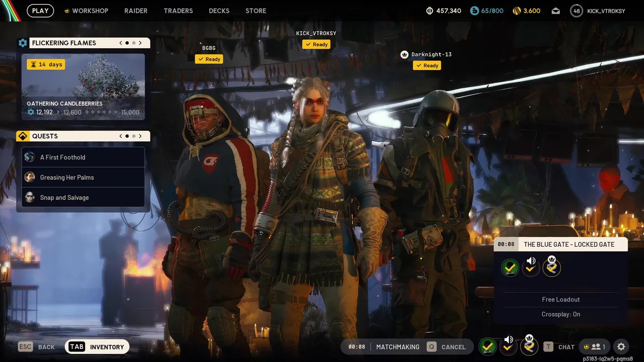Open the mail inbox icon
This screenshot has width=644, height=362.
555,11
